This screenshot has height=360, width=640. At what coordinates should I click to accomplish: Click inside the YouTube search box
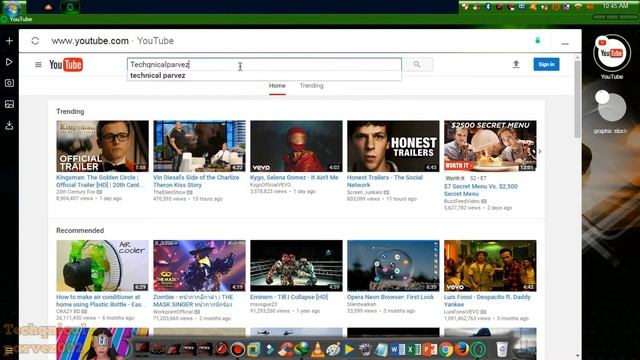[264, 64]
